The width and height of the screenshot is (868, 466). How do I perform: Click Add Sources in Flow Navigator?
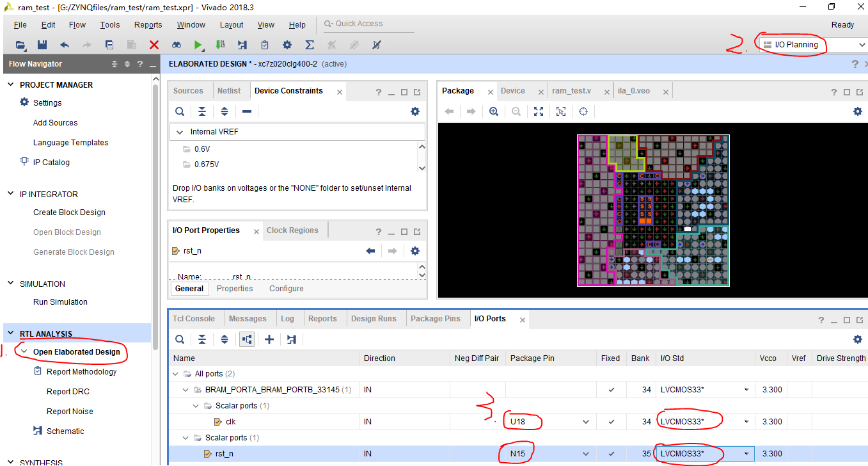coord(56,123)
